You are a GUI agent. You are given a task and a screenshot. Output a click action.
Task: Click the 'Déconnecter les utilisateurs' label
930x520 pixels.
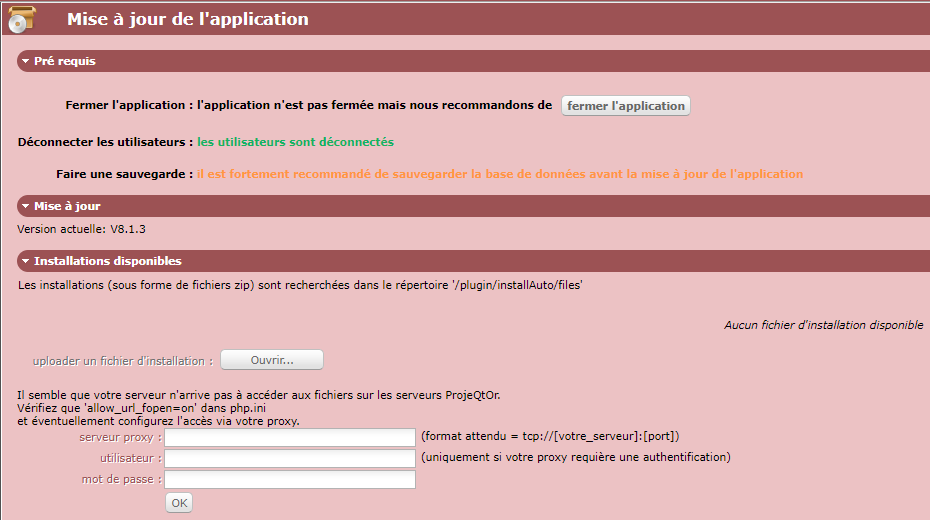[106, 142]
